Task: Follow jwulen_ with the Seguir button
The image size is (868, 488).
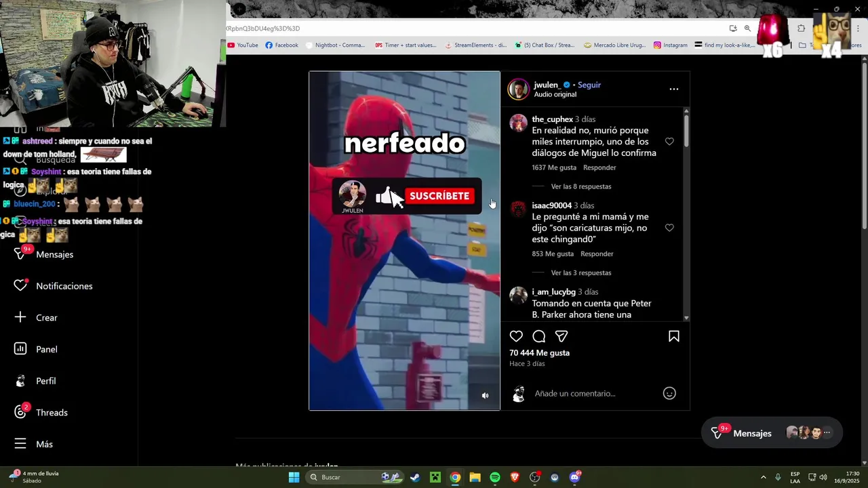Action: (x=589, y=85)
